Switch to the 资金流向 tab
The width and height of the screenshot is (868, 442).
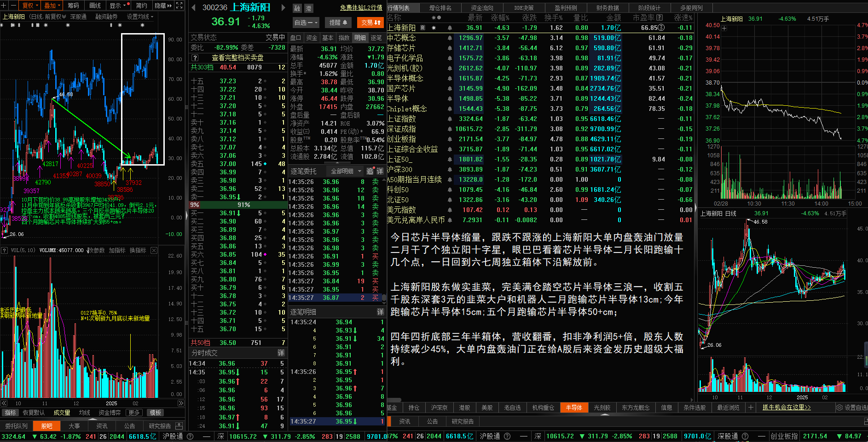482,8
